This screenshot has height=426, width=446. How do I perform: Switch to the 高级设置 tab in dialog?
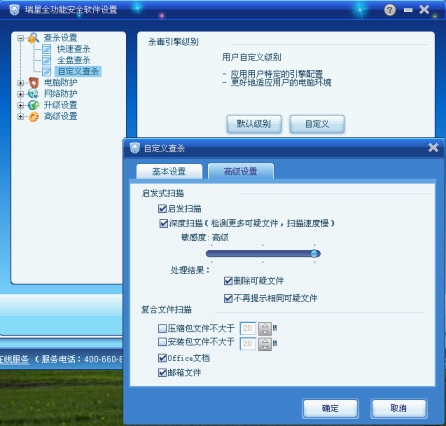pyautogui.click(x=241, y=171)
